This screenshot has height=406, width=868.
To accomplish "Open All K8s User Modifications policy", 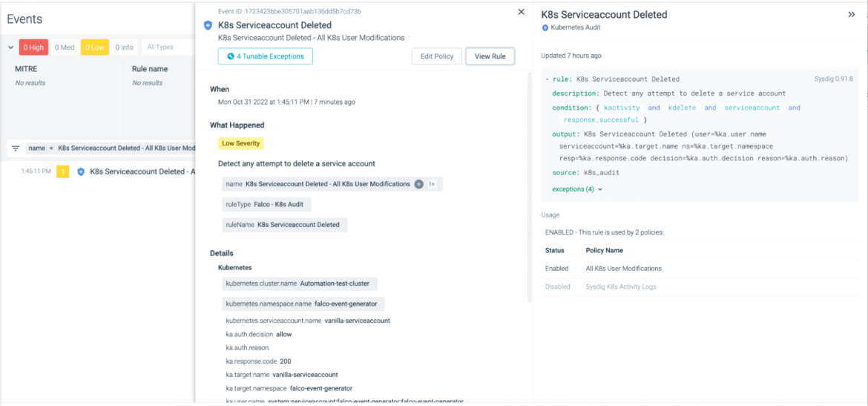I will click(x=624, y=269).
